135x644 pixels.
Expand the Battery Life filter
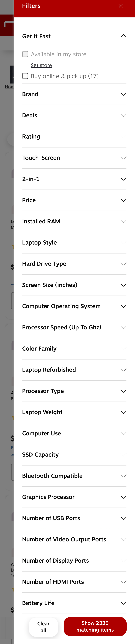click(123, 603)
